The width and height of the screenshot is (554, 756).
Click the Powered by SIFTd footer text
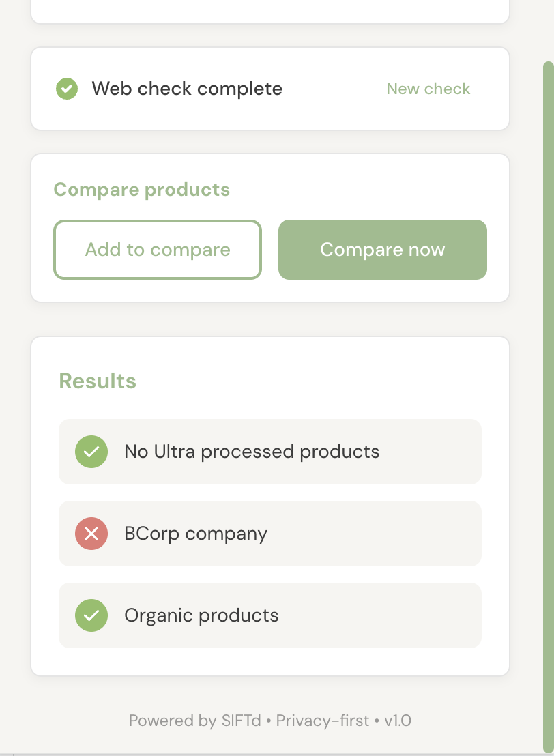[194, 721]
